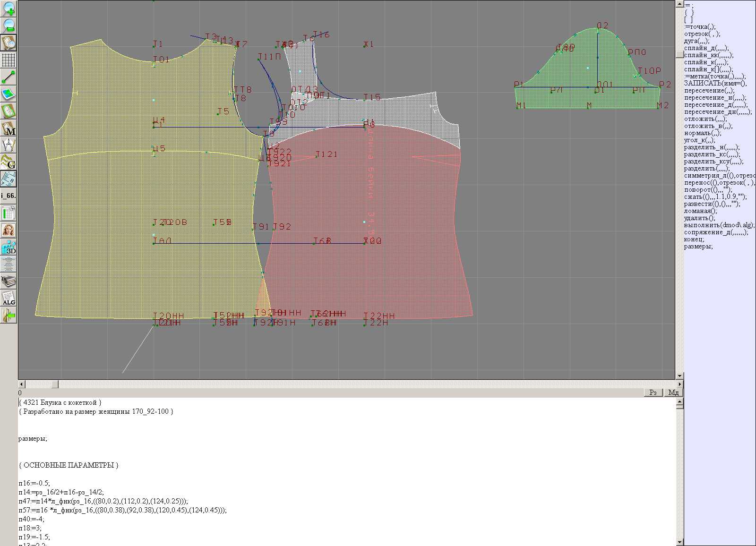
Task: Click the zoom in magnifier icon
Action: (x=9, y=8)
